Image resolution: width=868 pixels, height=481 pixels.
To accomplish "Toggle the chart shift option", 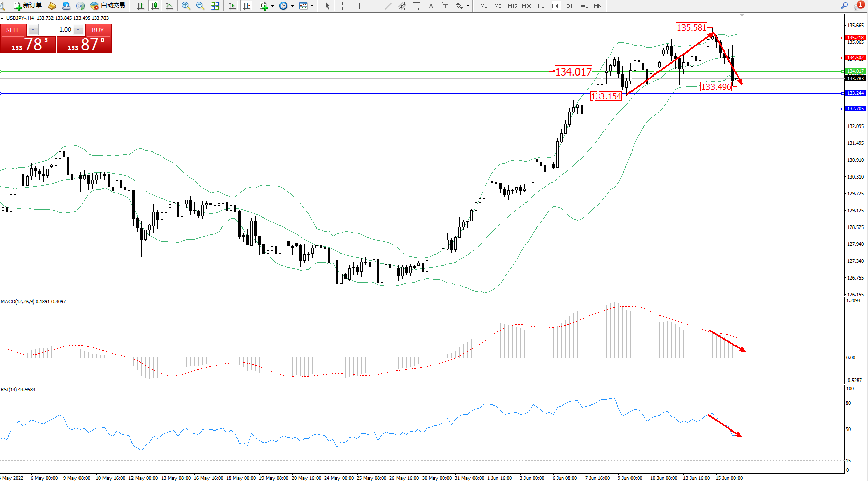I will [247, 6].
